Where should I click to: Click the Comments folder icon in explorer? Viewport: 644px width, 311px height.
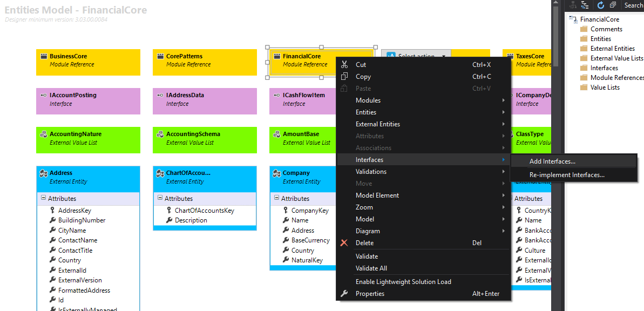coord(584,29)
